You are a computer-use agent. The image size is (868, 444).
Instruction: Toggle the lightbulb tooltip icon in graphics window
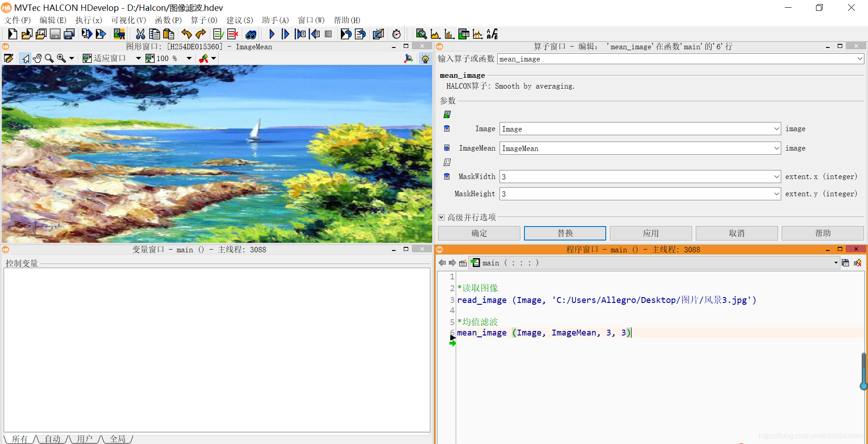425,58
